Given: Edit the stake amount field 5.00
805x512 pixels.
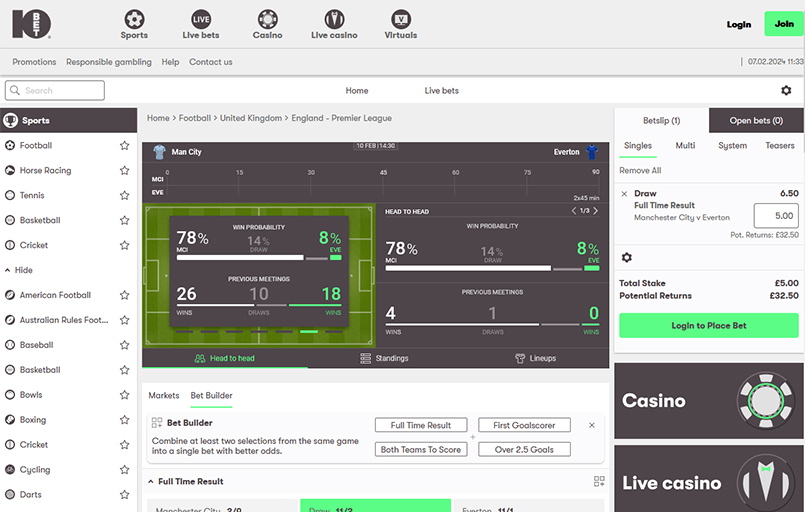Looking at the screenshot, I should tap(776, 216).
